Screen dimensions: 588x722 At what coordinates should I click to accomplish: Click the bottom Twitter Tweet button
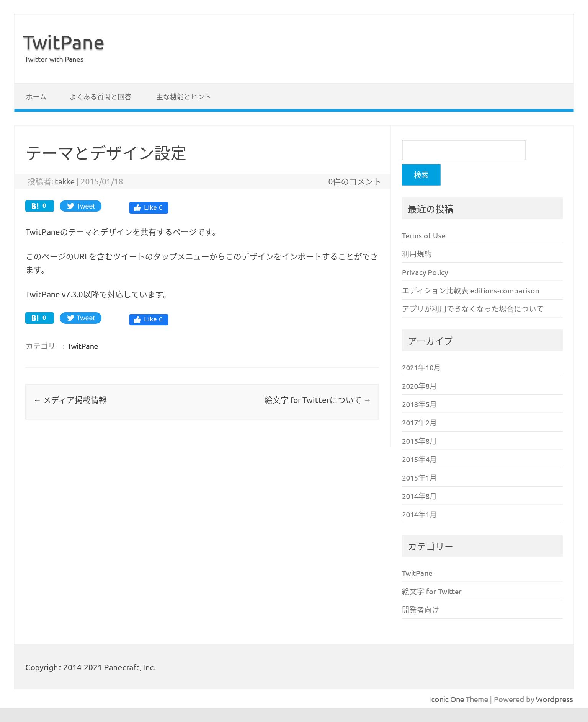click(80, 318)
